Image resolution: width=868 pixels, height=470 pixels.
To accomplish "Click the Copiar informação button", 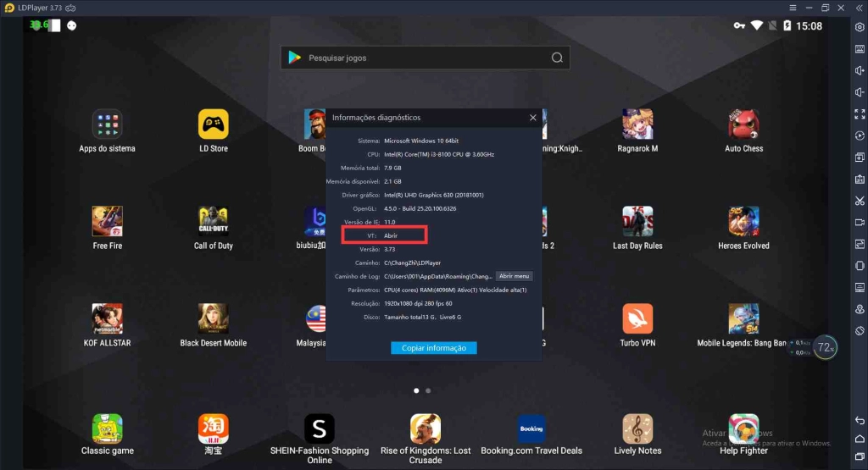I will (x=434, y=348).
